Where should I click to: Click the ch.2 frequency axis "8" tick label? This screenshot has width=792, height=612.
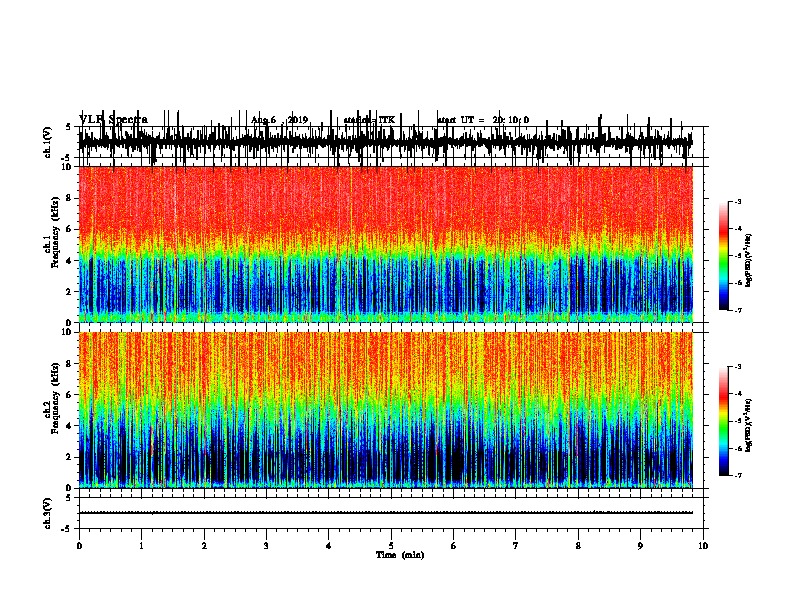[x=70, y=364]
